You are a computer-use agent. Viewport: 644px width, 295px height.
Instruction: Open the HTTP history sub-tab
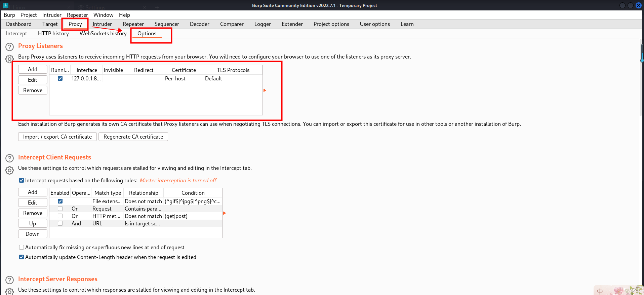click(x=53, y=33)
